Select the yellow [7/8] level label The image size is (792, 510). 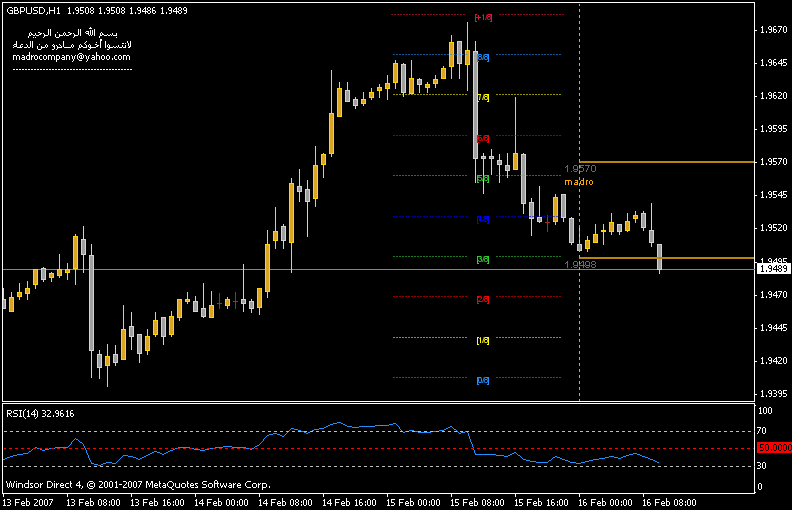click(483, 97)
